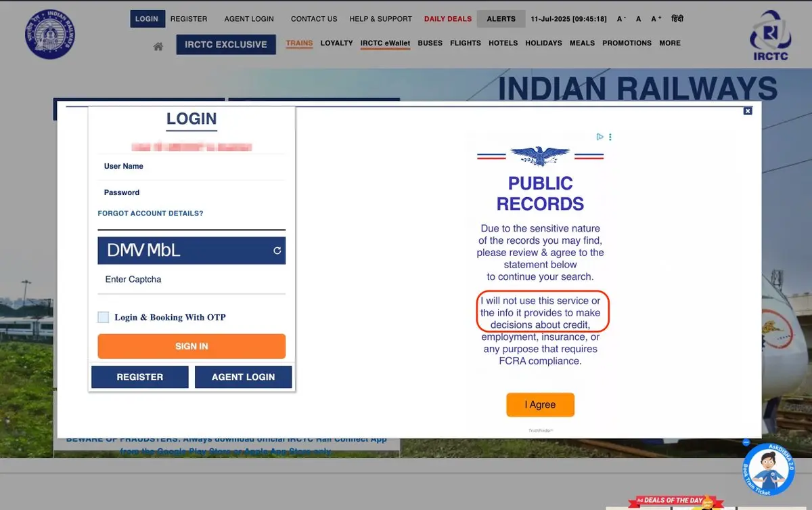This screenshot has height=510, width=812.
Task: Decrease font size with A- control
Action: coord(621,19)
